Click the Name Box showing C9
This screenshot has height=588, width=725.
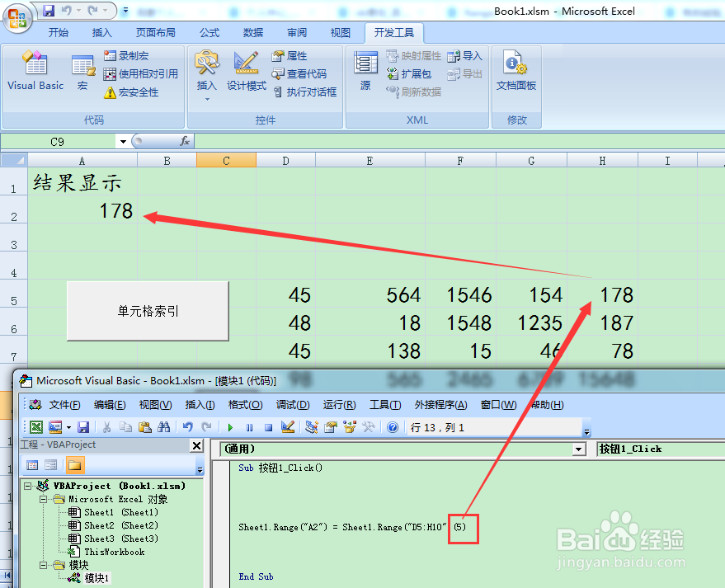[x=58, y=142]
